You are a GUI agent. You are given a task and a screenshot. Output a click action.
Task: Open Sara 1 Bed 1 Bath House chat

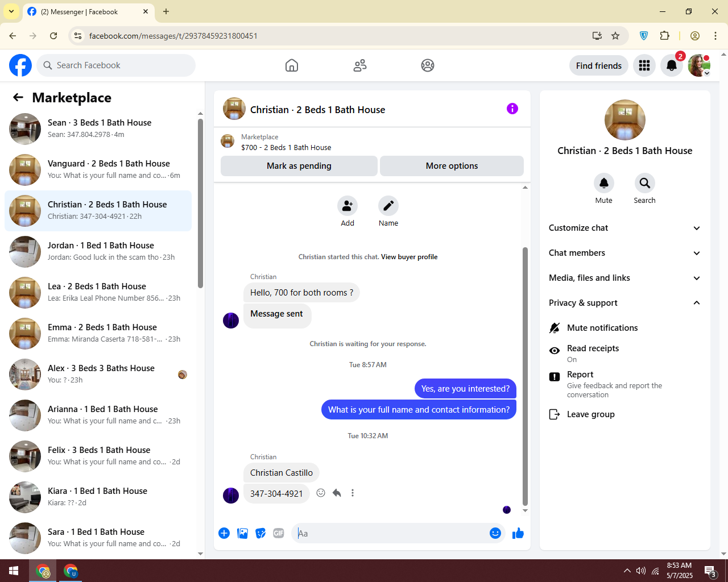click(x=98, y=538)
